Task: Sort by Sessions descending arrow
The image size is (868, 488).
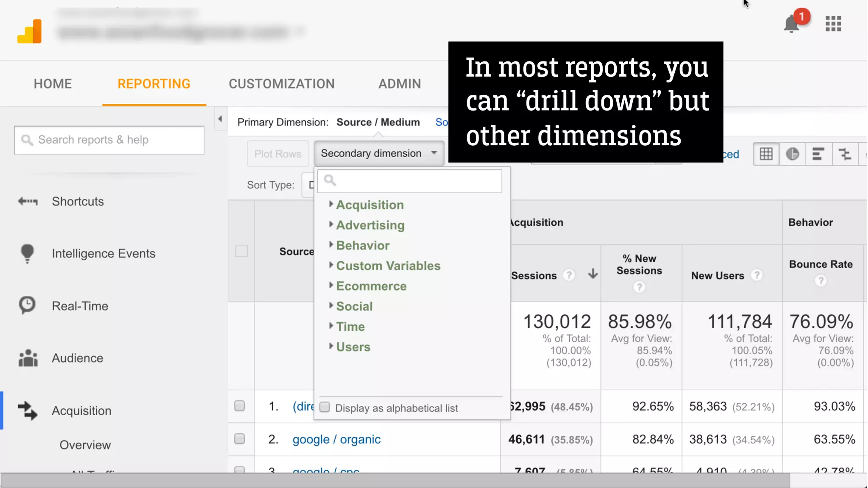Action: click(x=593, y=274)
